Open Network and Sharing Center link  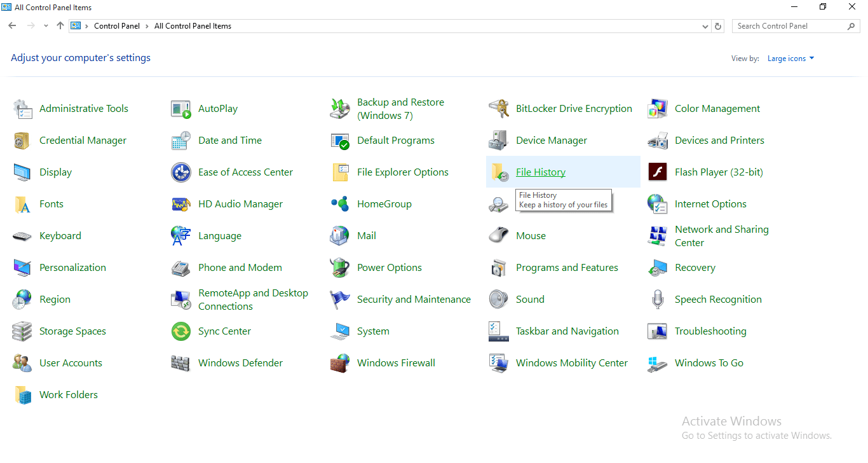[x=722, y=236]
